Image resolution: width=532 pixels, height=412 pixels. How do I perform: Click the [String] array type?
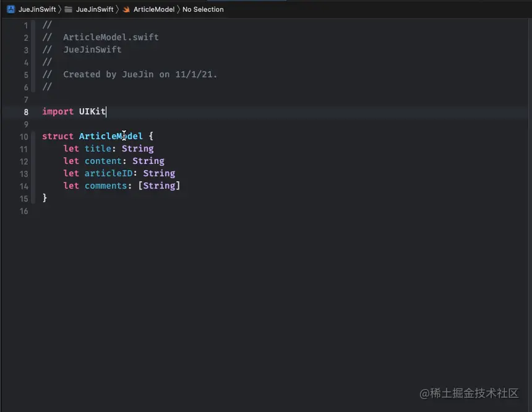[159, 186]
